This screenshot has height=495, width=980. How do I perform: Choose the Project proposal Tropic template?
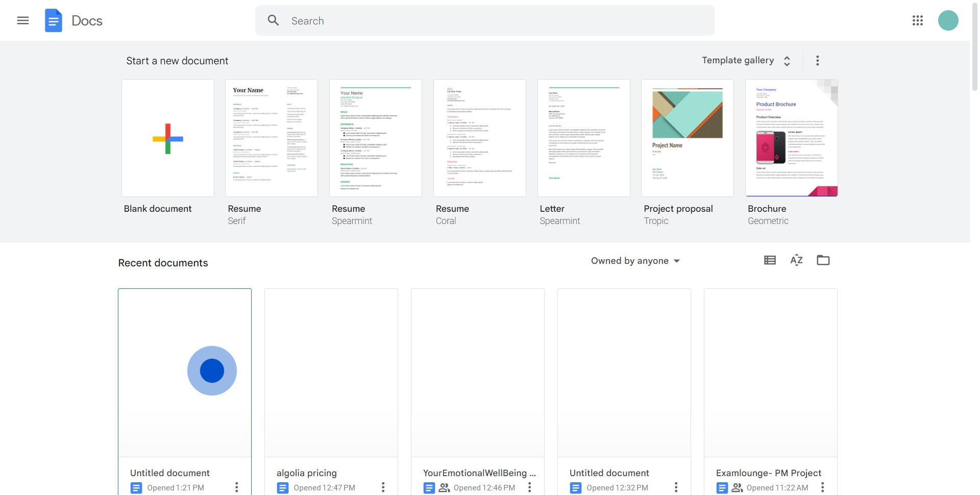click(688, 138)
